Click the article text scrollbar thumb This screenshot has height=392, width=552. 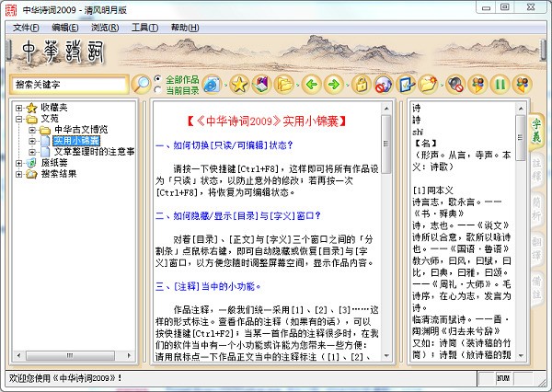pyautogui.click(x=386, y=144)
